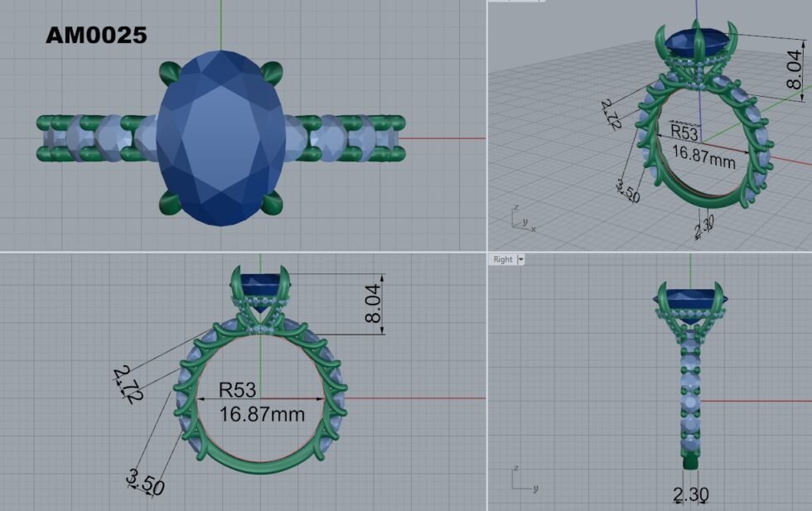Select the 8.04 height dimension in front view
Image resolution: width=812 pixels, height=511 pixels.
point(375,304)
